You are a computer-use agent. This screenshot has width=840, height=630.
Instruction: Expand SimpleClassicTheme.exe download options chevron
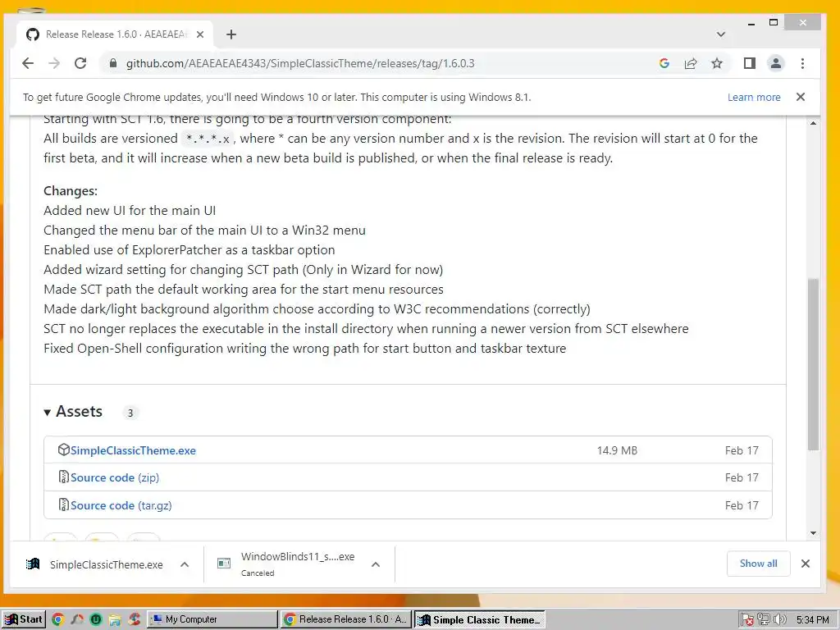[185, 564]
